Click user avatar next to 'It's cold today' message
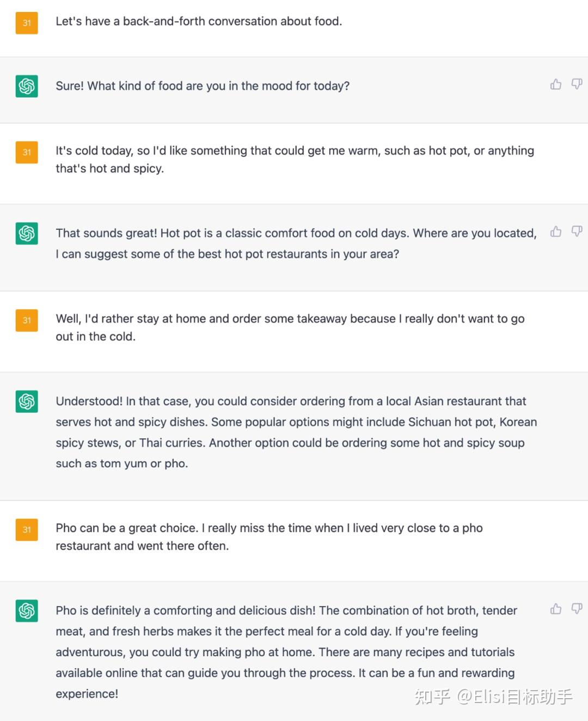588x721 pixels. (27, 152)
